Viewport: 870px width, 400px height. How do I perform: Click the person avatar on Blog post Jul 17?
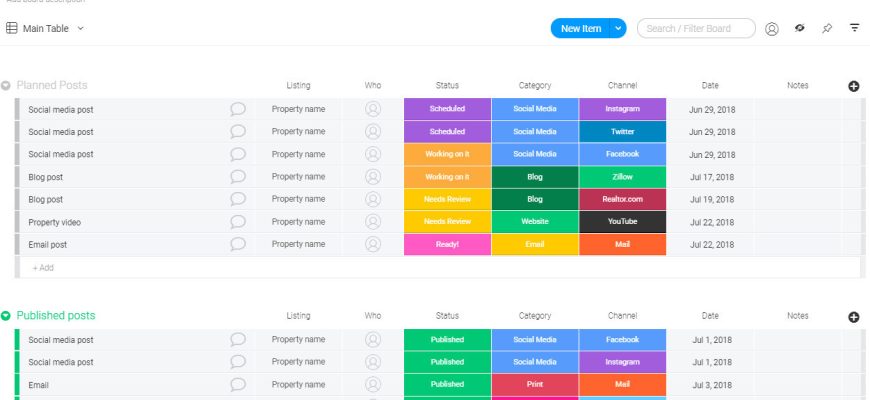(373, 177)
